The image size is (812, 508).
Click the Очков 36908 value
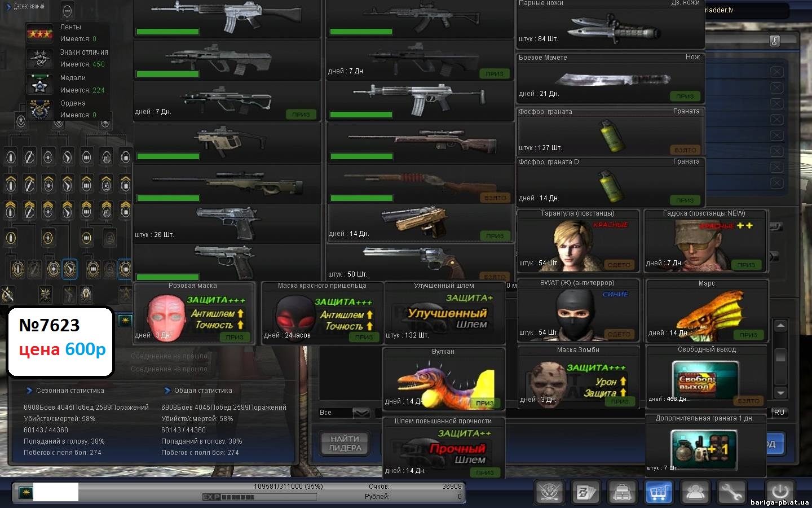pos(452,487)
